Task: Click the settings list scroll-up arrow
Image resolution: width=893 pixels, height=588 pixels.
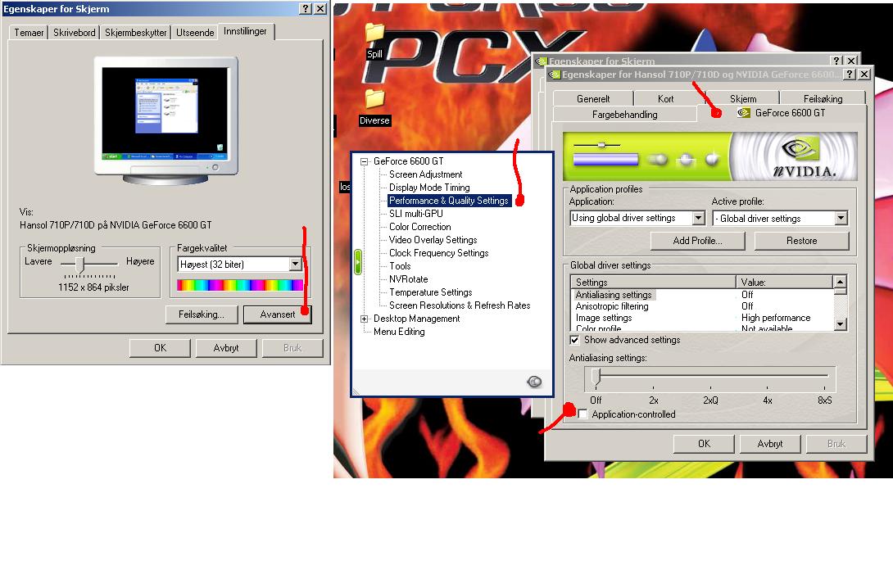Action: (x=840, y=282)
